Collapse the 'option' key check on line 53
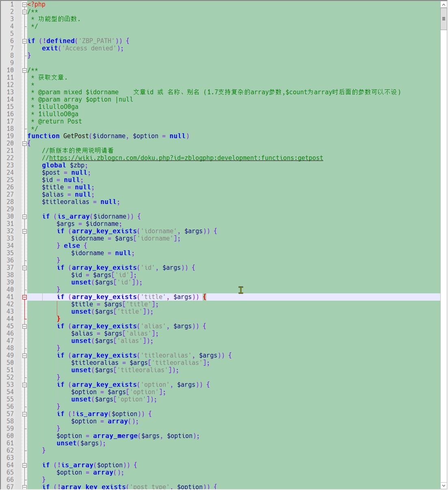Image resolution: width=448 pixels, height=490 pixels. point(24,385)
